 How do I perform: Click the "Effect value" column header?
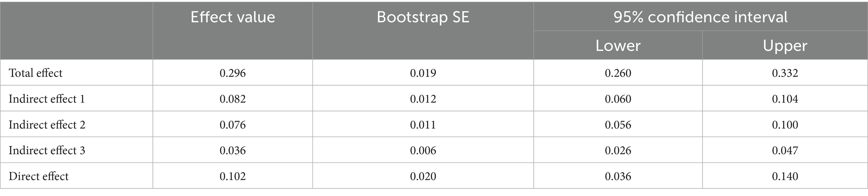coord(233,17)
